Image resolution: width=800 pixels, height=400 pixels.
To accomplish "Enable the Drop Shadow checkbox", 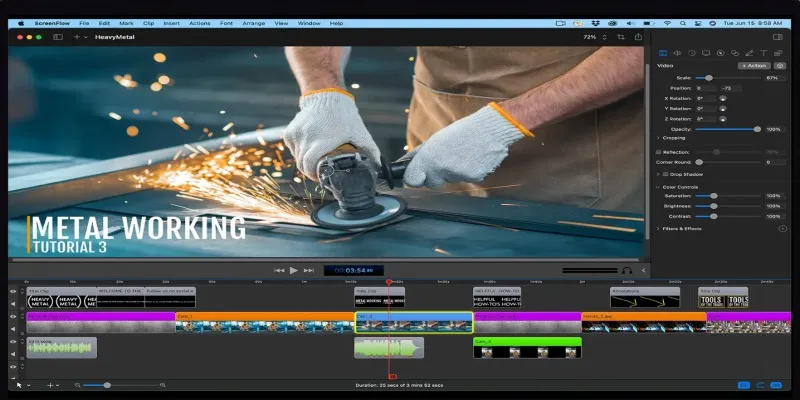I will click(x=665, y=174).
